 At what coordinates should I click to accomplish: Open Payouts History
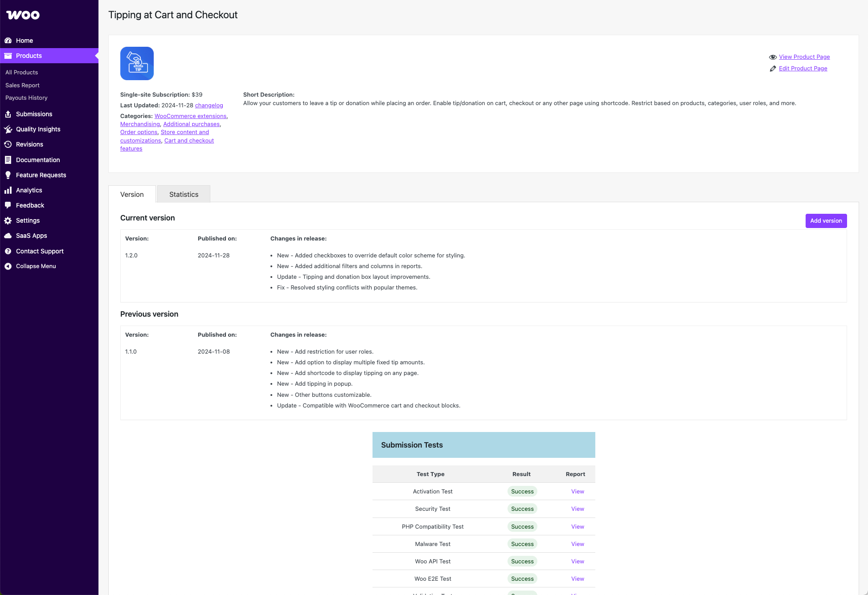(x=26, y=98)
